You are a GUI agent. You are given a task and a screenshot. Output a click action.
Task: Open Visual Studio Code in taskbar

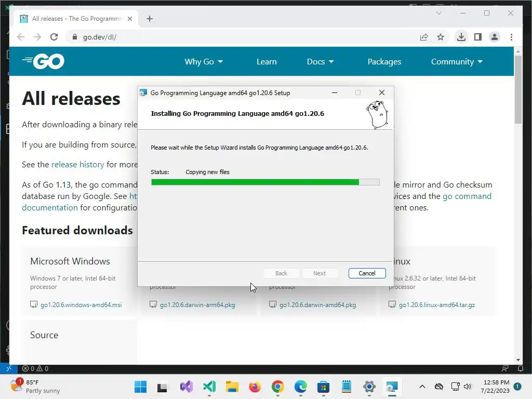(209, 387)
